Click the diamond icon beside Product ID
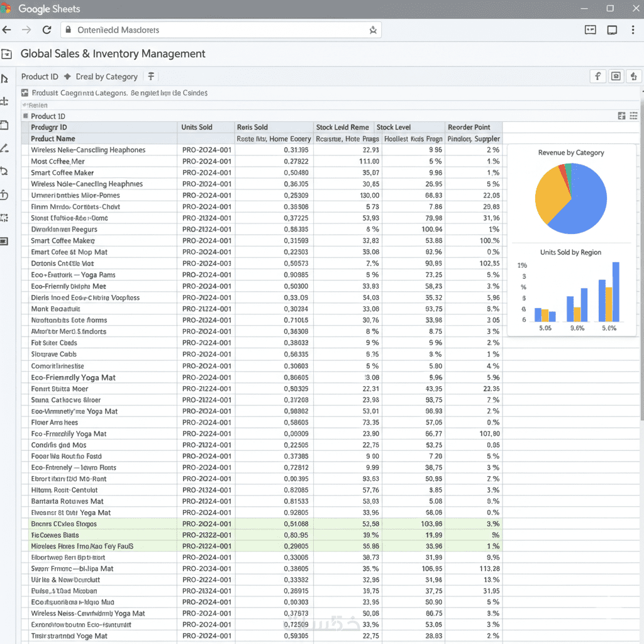Viewport: 644px width, 644px height. coord(67,76)
